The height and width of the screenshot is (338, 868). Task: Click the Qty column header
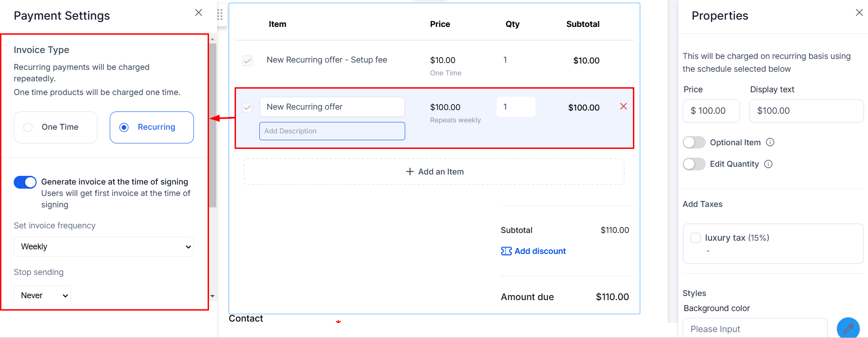click(x=512, y=24)
